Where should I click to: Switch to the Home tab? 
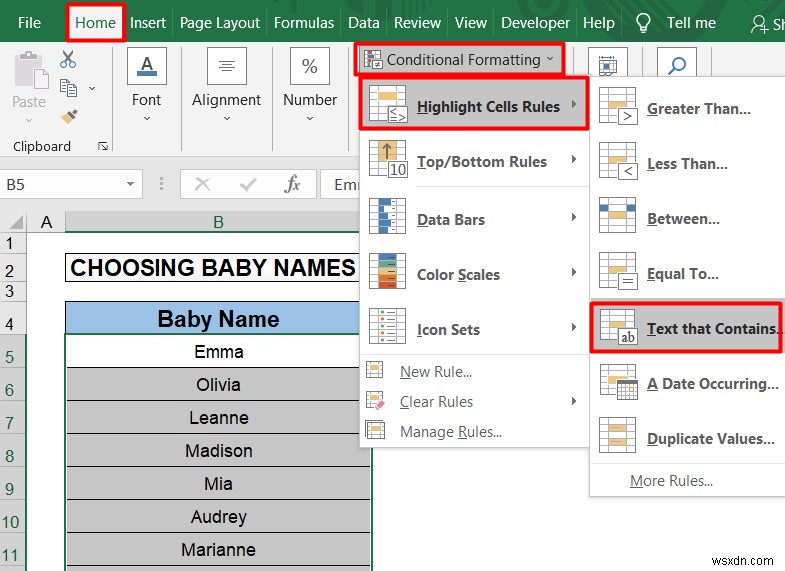coord(95,23)
